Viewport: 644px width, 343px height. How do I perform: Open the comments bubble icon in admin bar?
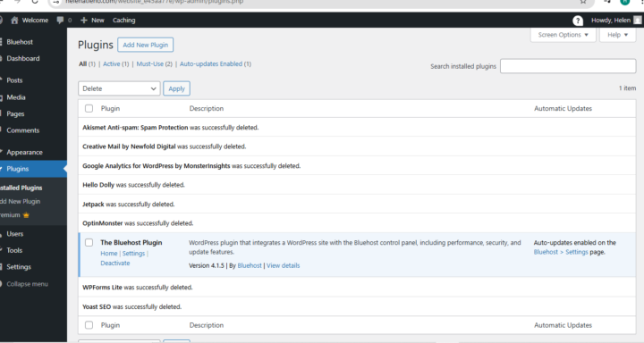coord(61,21)
